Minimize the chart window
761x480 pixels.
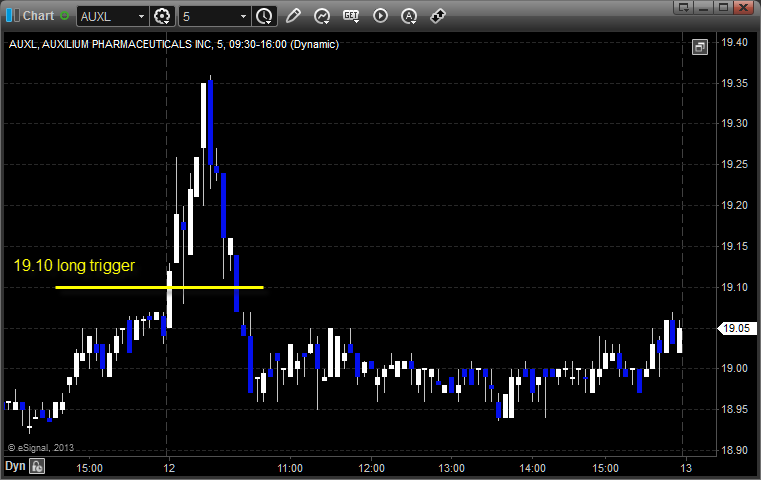pos(704,7)
